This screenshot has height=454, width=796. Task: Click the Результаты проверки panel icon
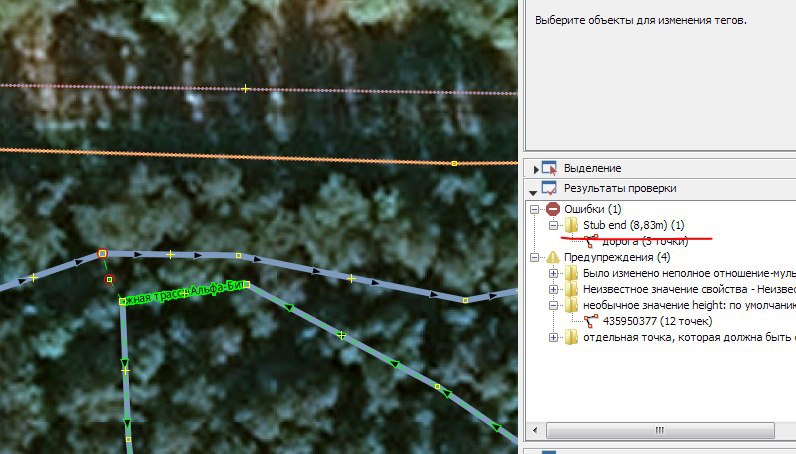(548, 188)
